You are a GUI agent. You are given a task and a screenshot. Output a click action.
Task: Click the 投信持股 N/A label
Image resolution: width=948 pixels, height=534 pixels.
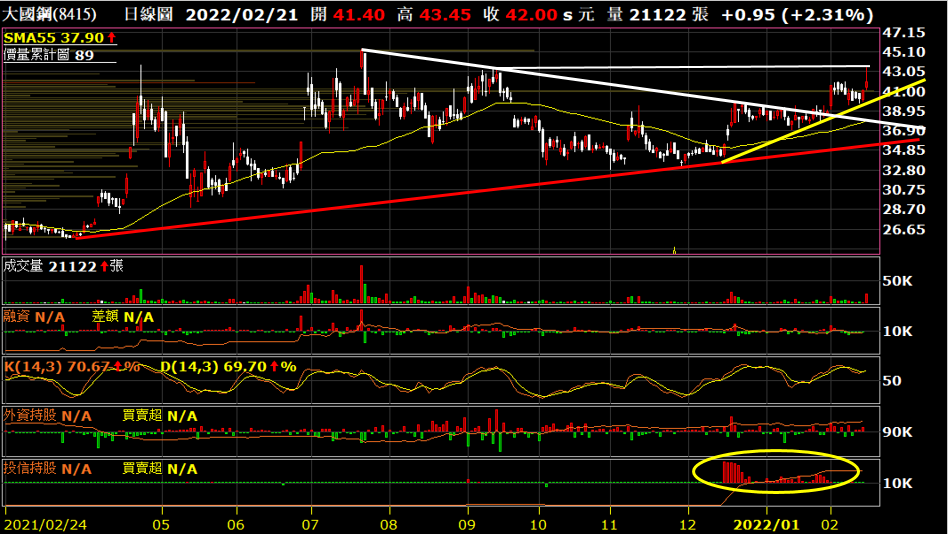point(48,469)
